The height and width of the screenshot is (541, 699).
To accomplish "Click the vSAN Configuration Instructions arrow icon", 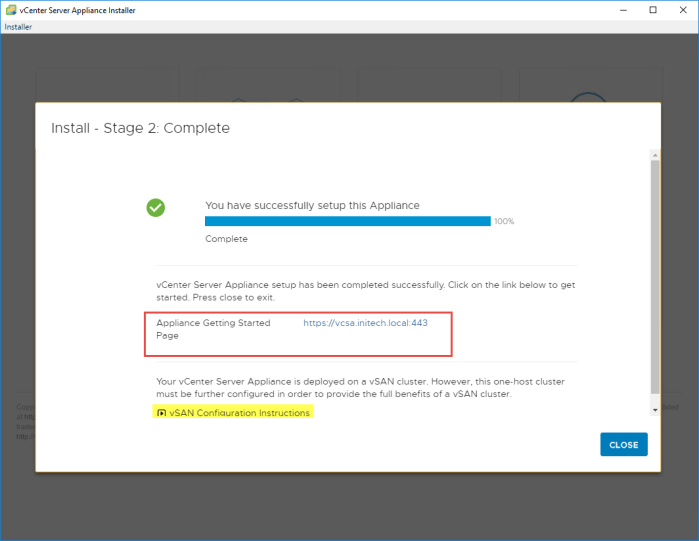I will tap(161, 412).
